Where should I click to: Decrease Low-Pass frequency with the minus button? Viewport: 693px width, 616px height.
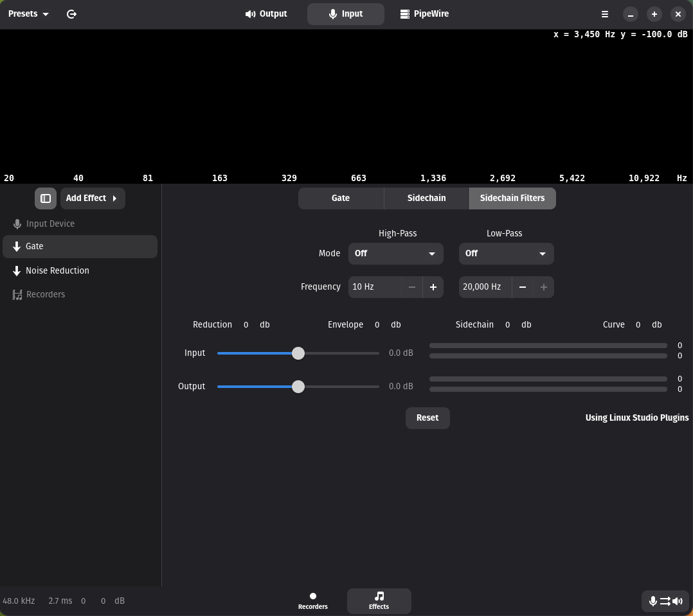(x=522, y=287)
